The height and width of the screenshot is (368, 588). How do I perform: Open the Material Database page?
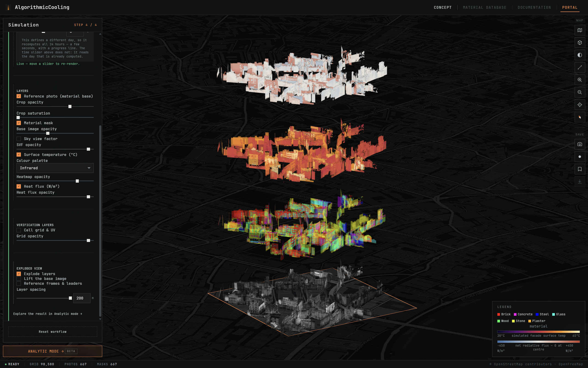[x=484, y=8]
